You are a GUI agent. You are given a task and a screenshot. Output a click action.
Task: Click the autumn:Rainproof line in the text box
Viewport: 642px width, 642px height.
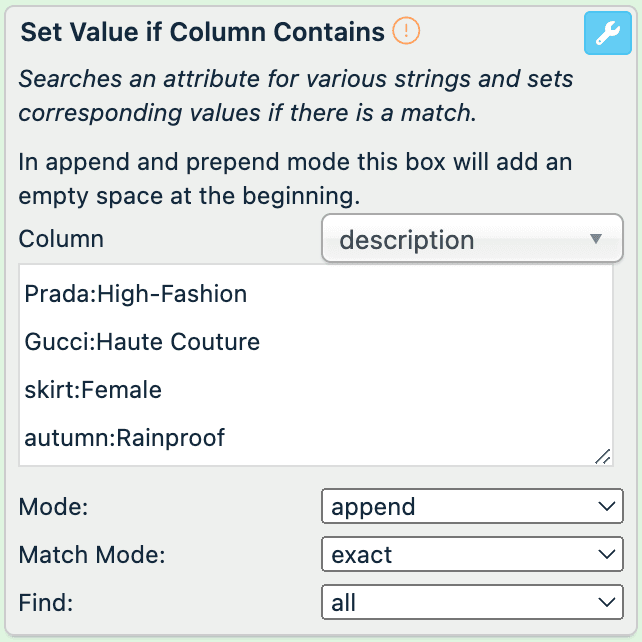(x=125, y=438)
